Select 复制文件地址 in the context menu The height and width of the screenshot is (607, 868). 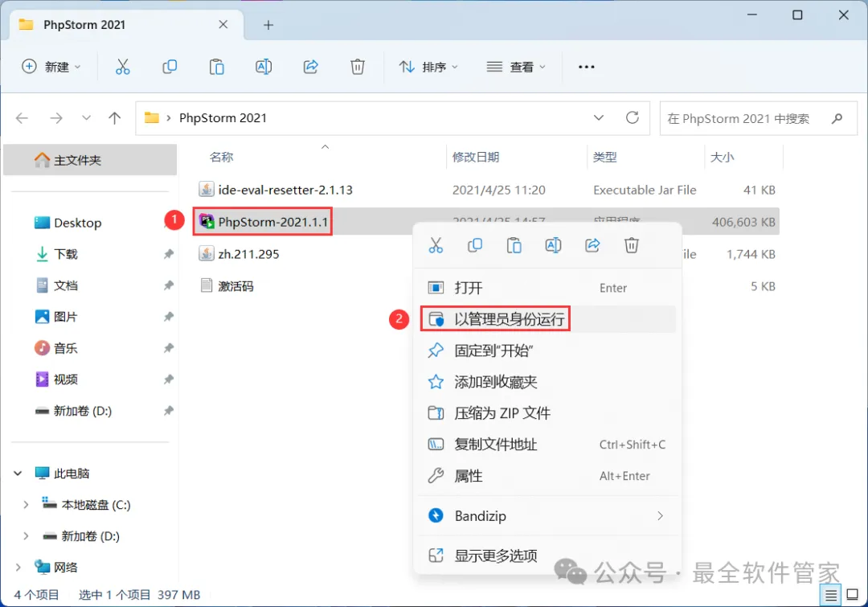[x=547, y=445]
